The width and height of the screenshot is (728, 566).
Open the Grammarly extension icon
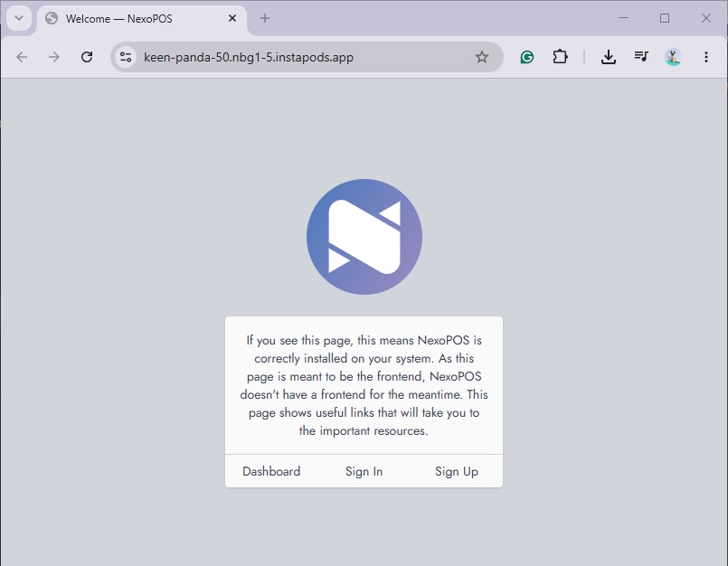point(527,57)
